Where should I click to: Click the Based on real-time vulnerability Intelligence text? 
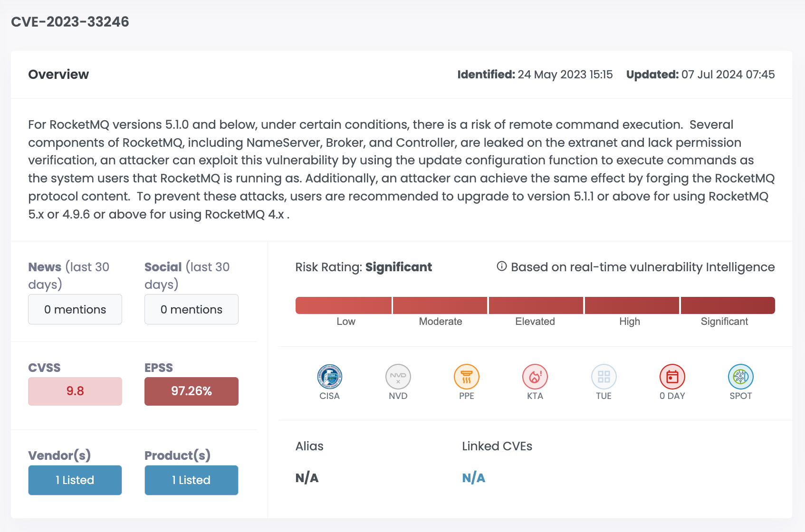pos(643,267)
